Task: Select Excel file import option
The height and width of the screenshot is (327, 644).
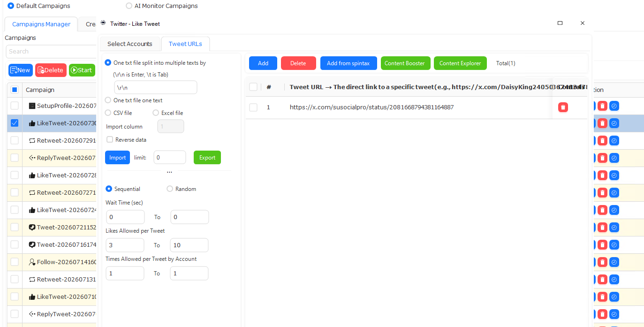Action: coord(156,113)
